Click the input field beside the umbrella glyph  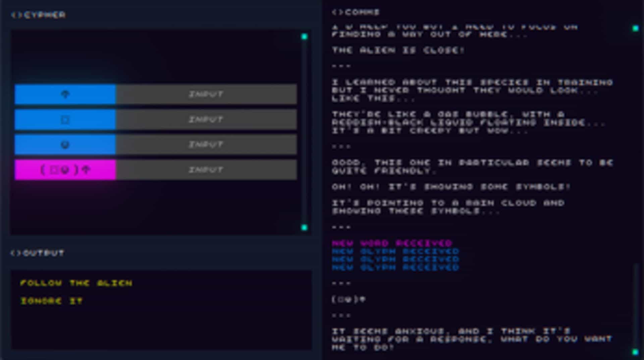(x=206, y=94)
